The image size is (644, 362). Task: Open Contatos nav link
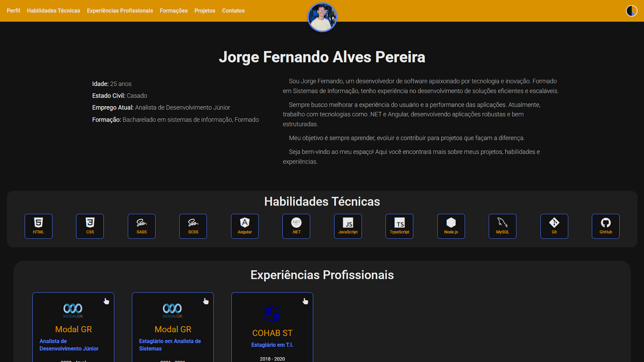[x=233, y=11]
